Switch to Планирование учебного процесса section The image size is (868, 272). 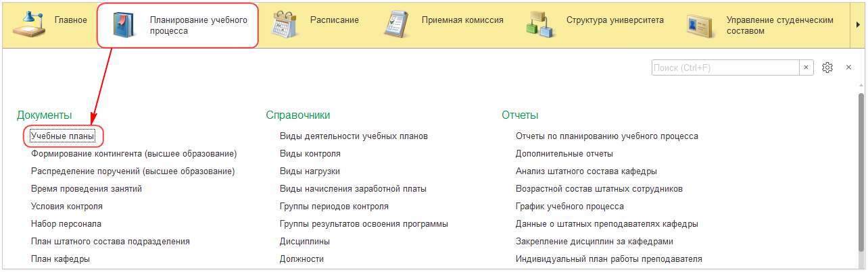coord(178,25)
